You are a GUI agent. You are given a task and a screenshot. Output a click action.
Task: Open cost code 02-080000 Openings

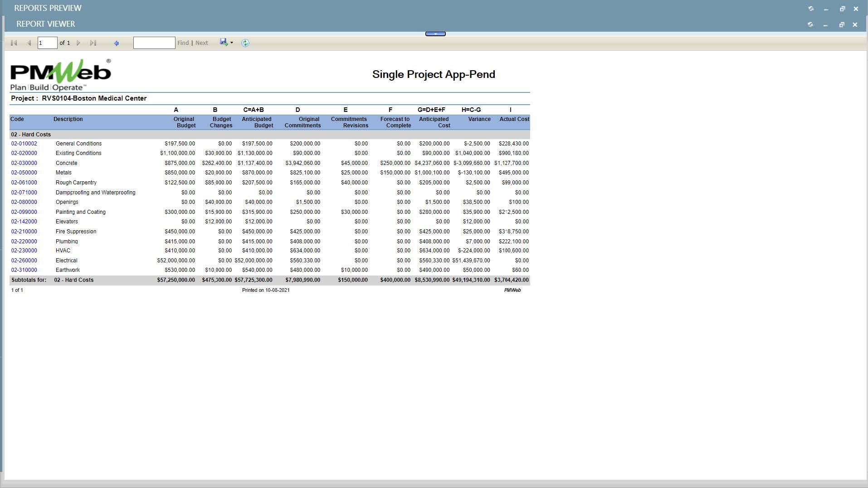coord(24,202)
